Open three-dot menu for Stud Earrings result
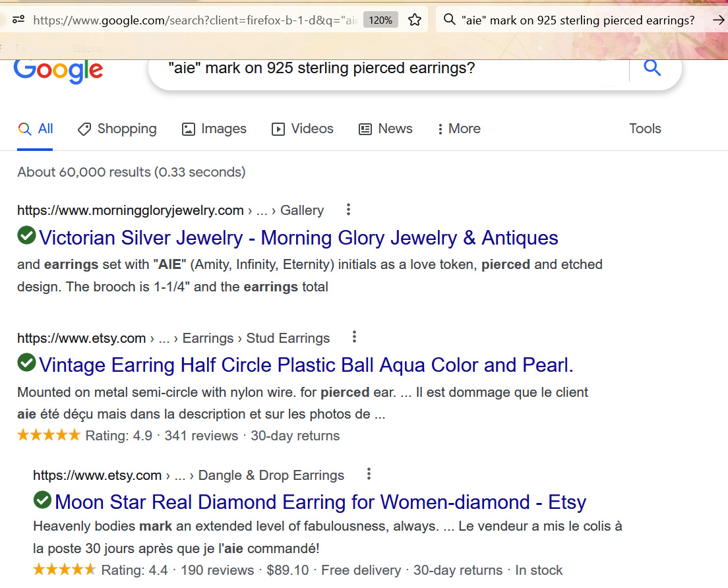Screen dimensions: 728x588 354,338
